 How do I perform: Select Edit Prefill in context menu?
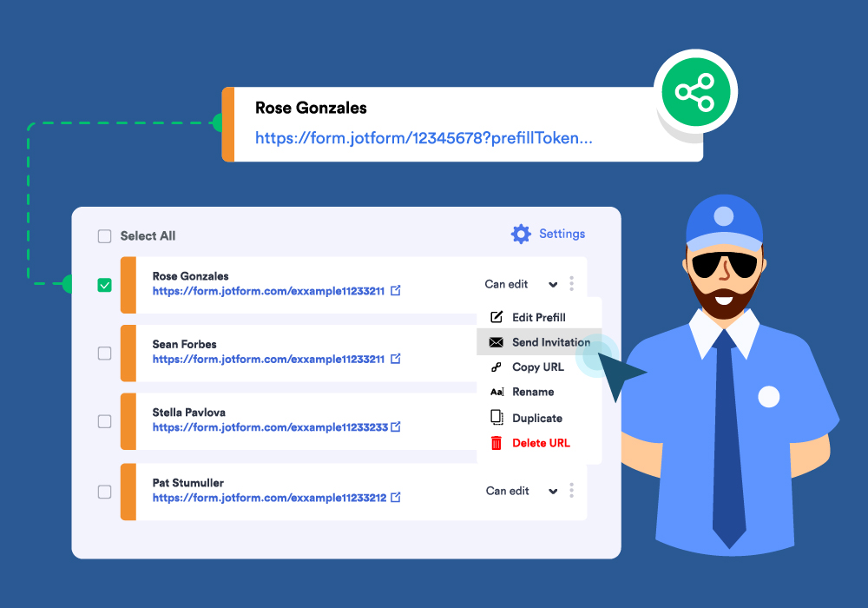[x=538, y=317]
